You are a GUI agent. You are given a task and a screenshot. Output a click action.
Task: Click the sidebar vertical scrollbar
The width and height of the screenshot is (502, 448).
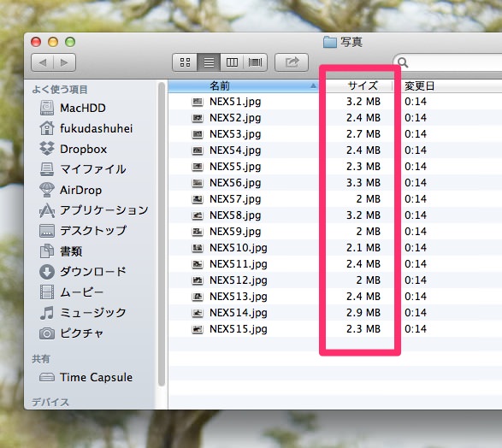[162, 233]
